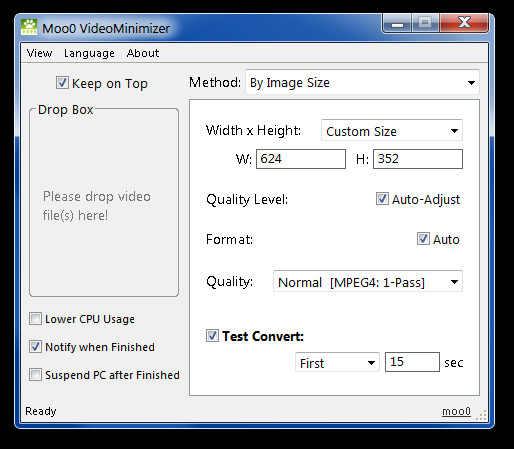Open the First position dropdown
The height and width of the screenshot is (449, 514).
tap(337, 362)
